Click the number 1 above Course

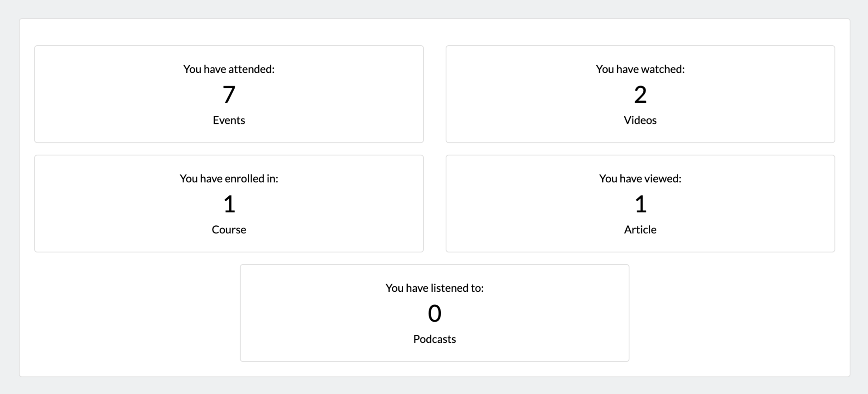(x=229, y=204)
